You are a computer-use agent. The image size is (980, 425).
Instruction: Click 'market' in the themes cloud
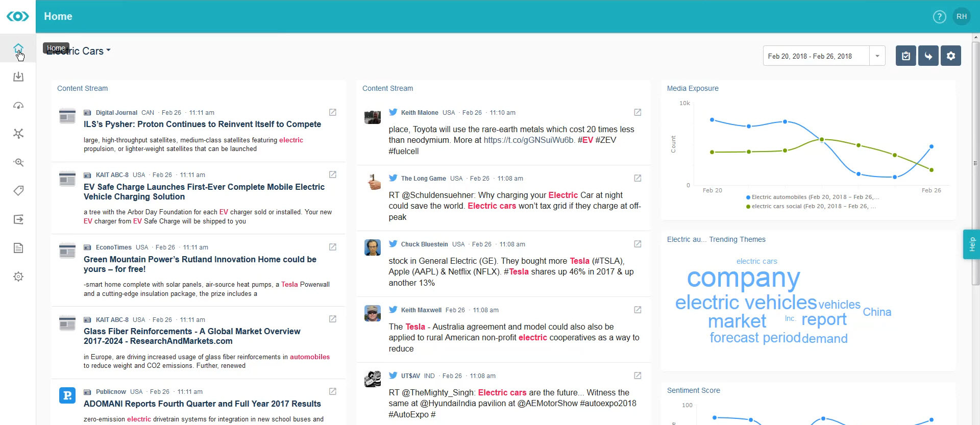pos(737,321)
